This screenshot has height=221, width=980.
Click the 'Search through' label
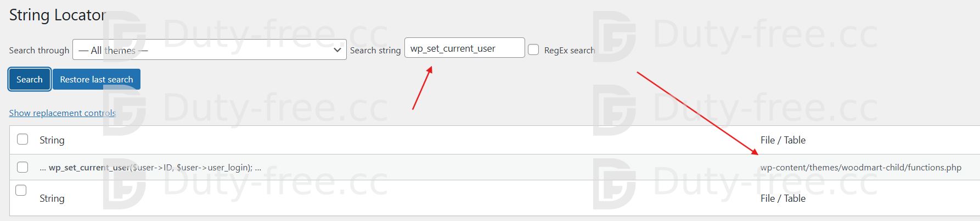(x=39, y=51)
